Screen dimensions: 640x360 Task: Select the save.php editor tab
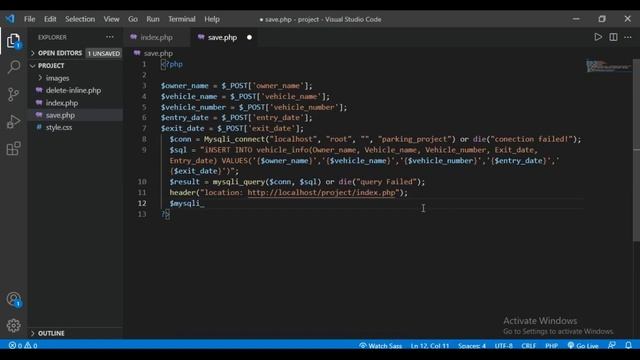[x=222, y=37]
